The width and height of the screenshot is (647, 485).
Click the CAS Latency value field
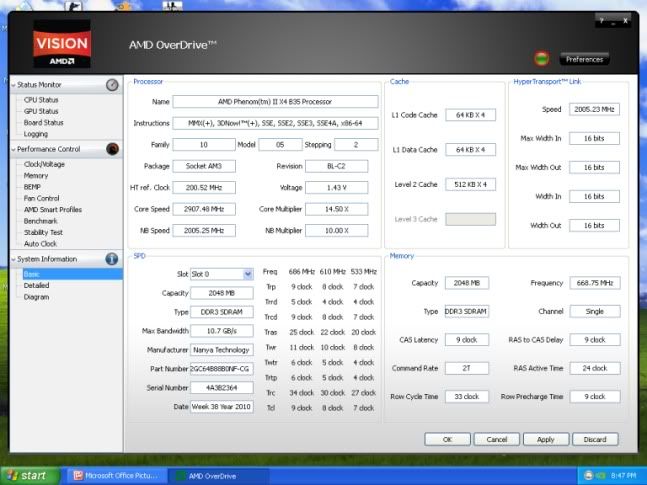467,340
